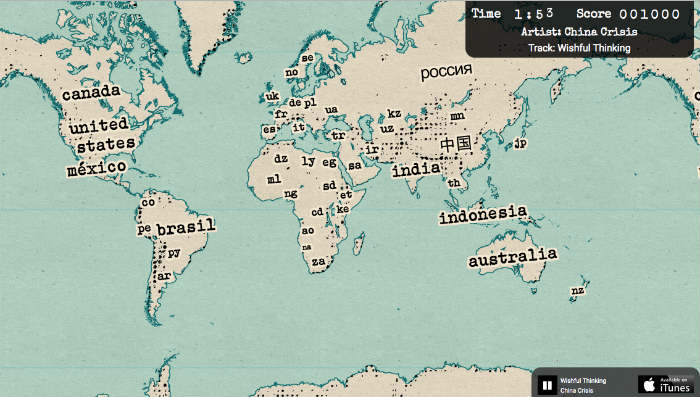Pause the Wishful Thinking track playback

tap(547, 385)
